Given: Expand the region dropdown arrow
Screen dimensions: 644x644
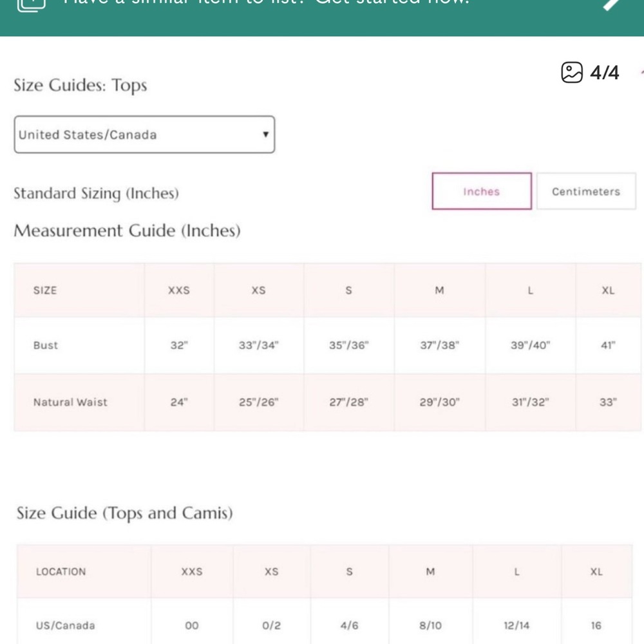Looking at the screenshot, I should [266, 135].
